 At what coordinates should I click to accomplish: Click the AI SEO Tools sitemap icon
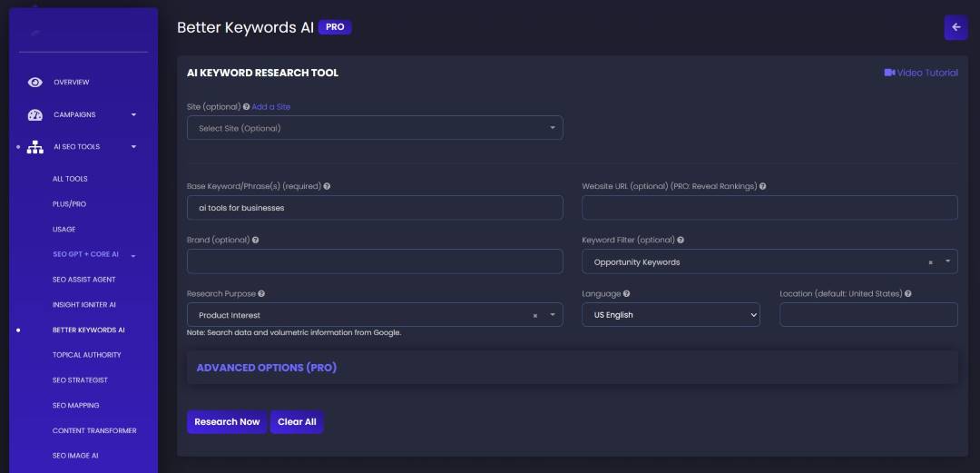click(35, 147)
